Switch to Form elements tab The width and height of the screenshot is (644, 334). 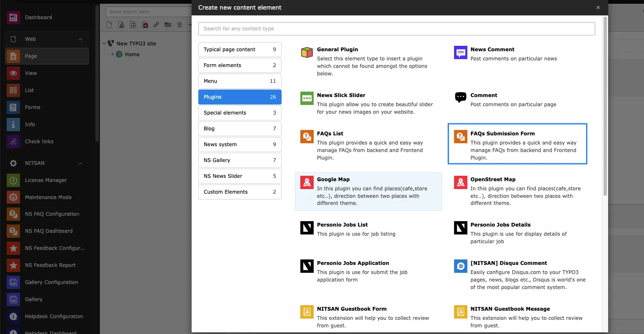(240, 65)
